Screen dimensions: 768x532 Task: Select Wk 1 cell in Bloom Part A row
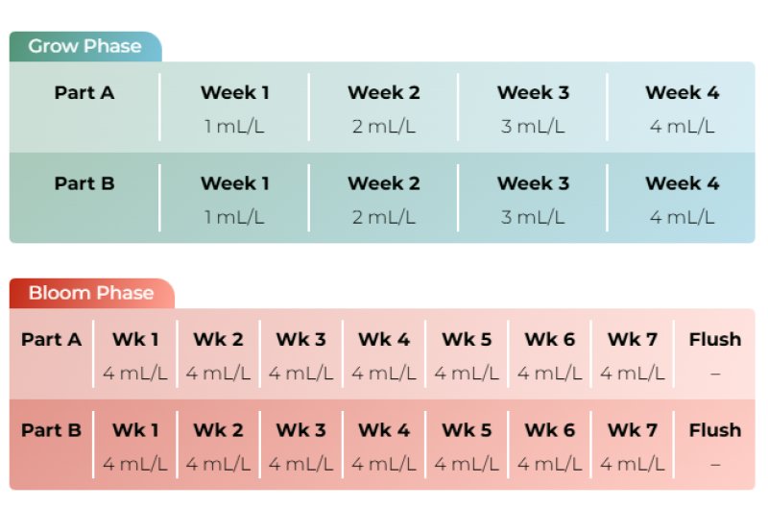pyautogui.click(x=135, y=355)
